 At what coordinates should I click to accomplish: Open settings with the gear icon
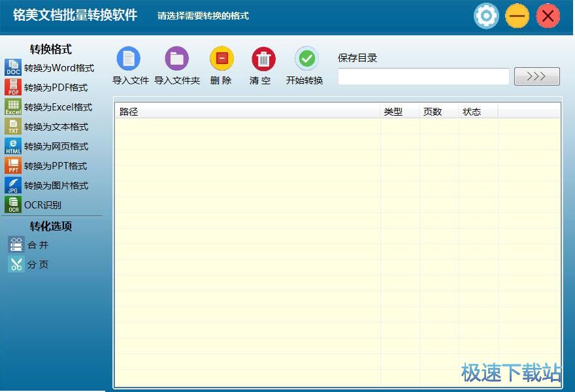(x=486, y=16)
